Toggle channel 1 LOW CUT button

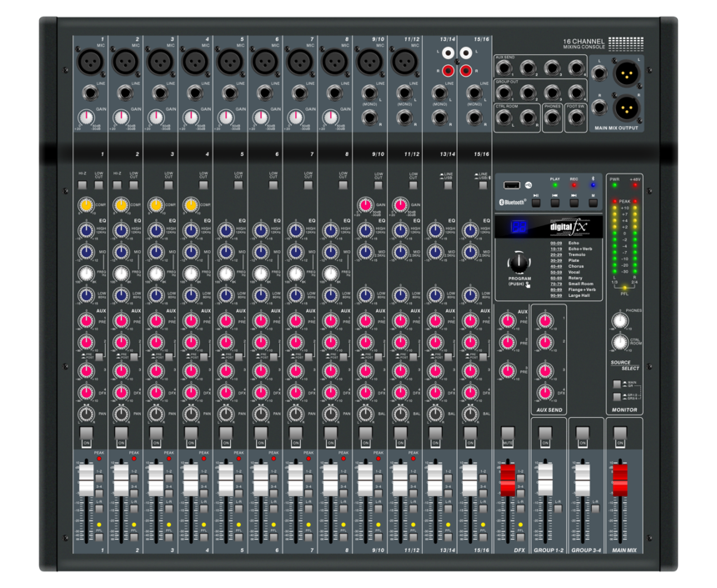click(98, 185)
